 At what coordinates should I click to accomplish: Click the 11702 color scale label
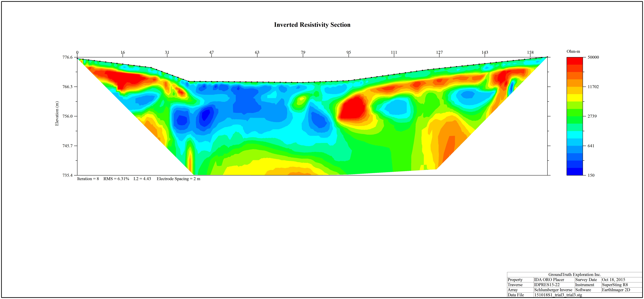pos(593,87)
